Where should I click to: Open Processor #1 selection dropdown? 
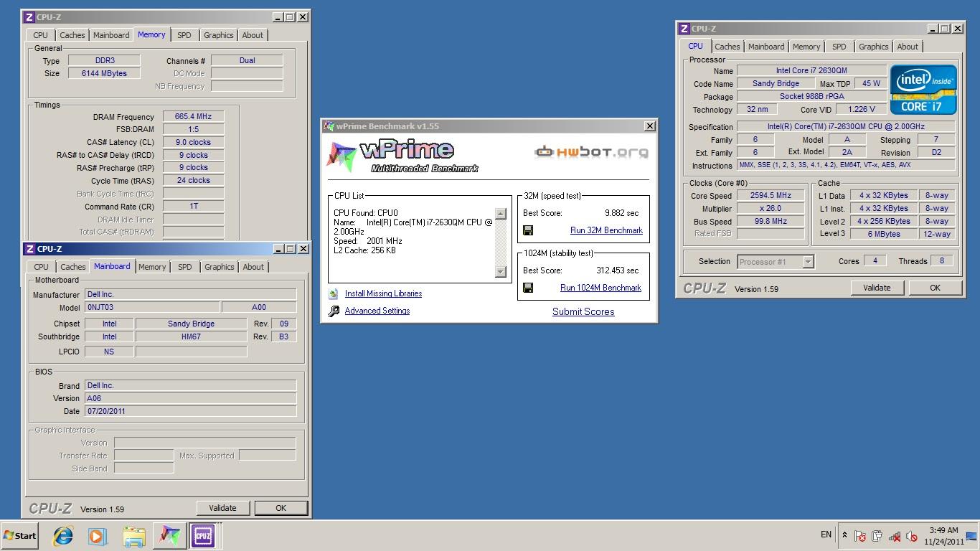pyautogui.click(x=776, y=262)
